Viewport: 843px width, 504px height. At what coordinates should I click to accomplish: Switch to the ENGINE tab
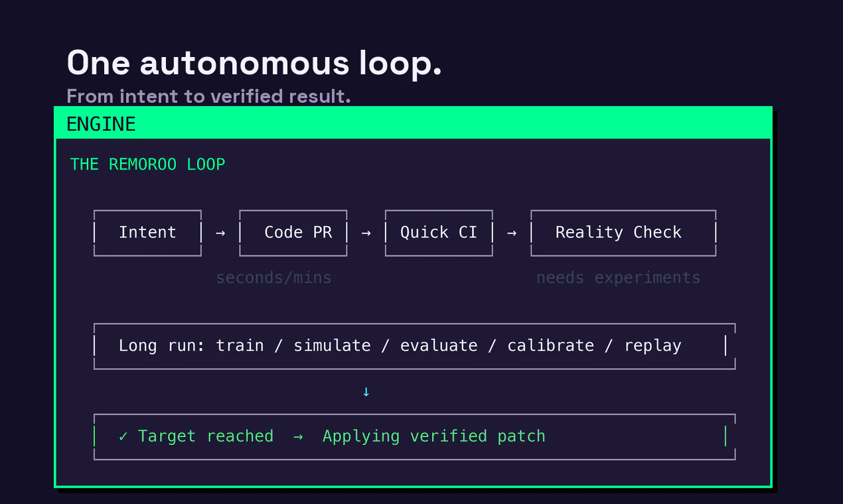(101, 123)
